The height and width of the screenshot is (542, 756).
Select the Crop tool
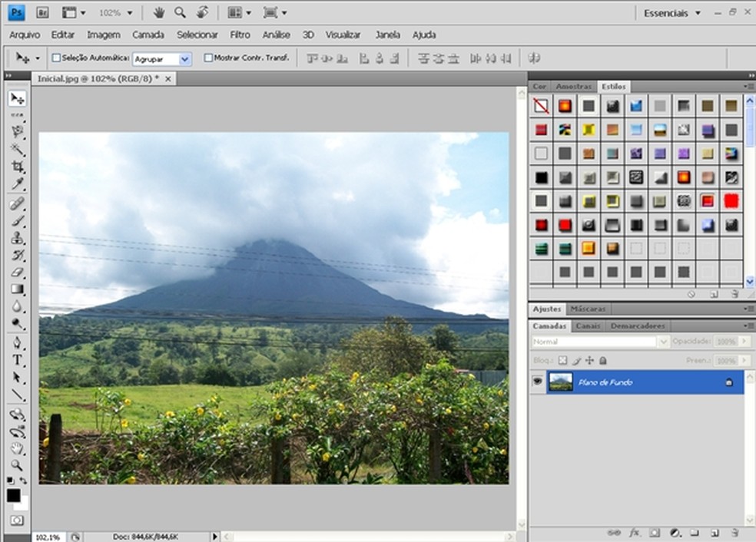click(x=17, y=167)
